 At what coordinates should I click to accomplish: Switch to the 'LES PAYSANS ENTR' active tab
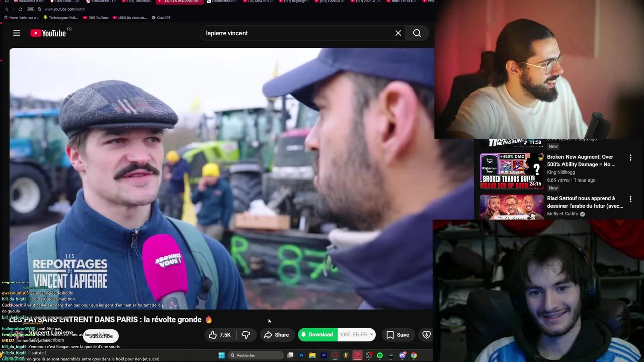point(180,2)
